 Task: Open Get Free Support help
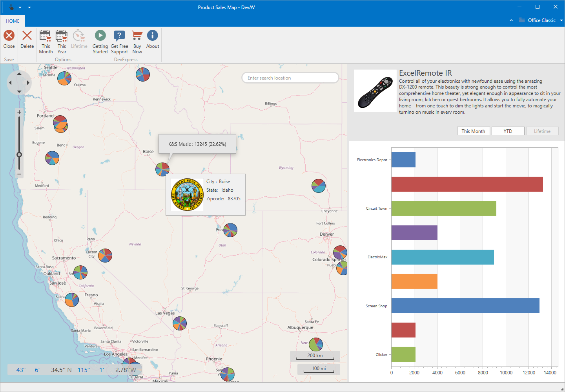tap(119, 42)
